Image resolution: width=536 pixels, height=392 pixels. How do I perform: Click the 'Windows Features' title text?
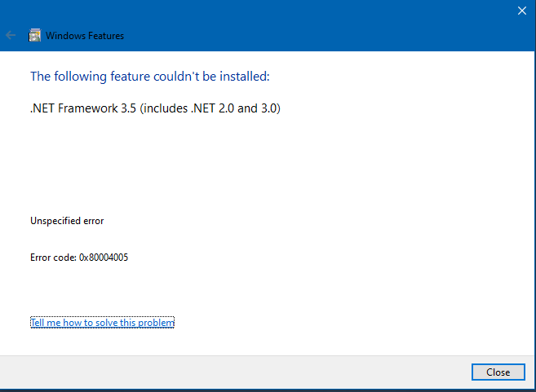coord(85,36)
